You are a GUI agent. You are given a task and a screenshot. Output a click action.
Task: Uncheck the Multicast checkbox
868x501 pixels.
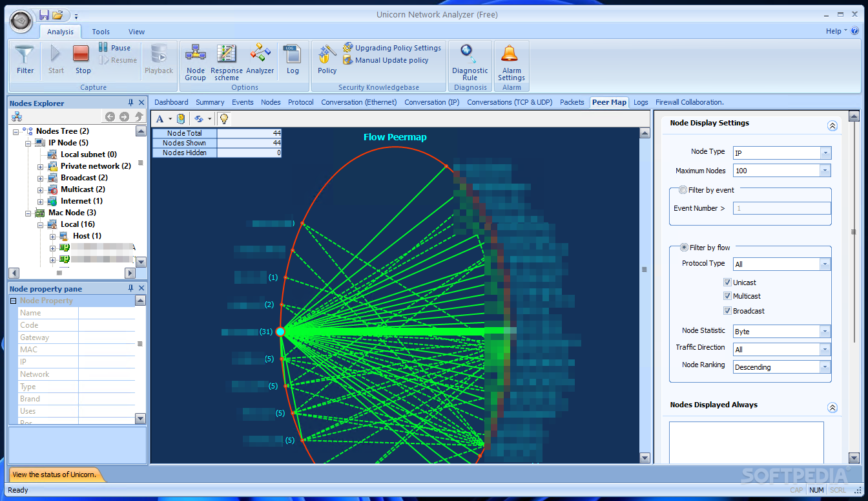coord(728,296)
